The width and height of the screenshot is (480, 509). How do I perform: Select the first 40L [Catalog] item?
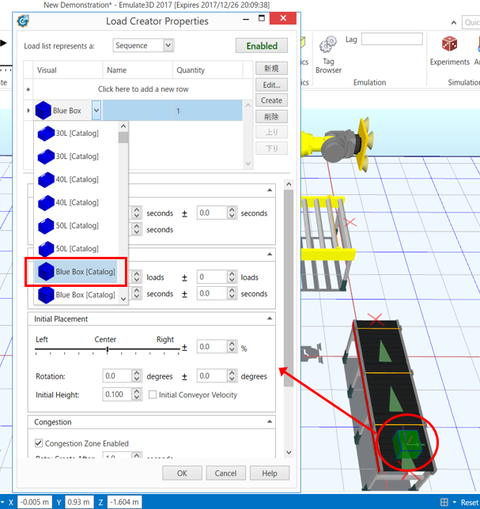point(76,179)
